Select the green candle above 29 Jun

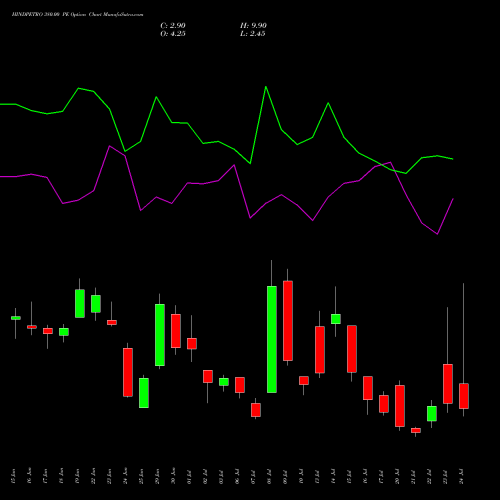click(x=160, y=335)
